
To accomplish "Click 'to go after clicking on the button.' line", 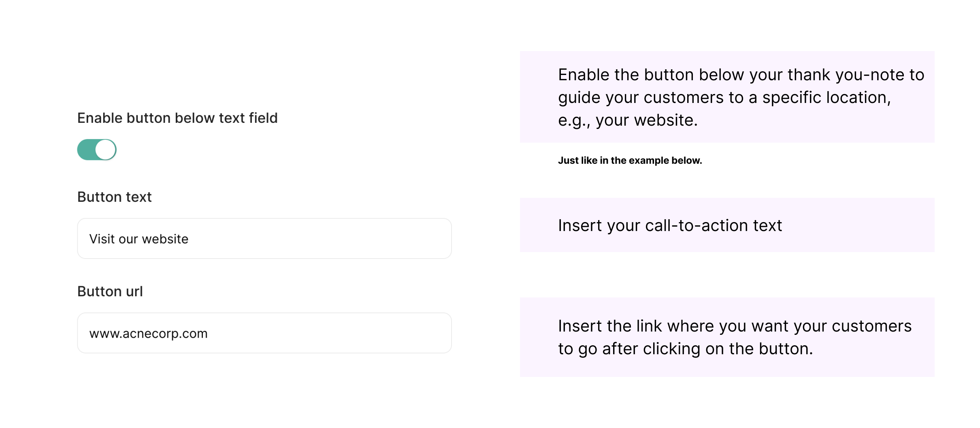I will pyautogui.click(x=685, y=349).
